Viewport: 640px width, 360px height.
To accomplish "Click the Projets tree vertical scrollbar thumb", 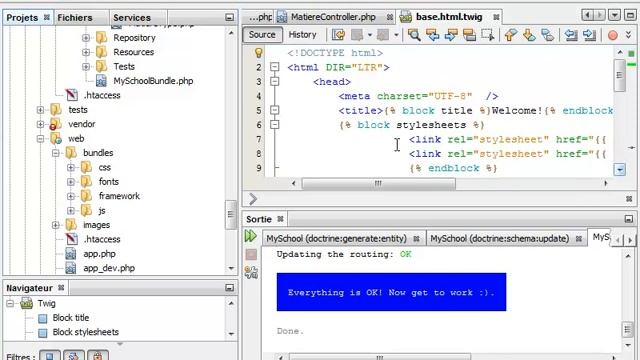I will coord(231,215).
